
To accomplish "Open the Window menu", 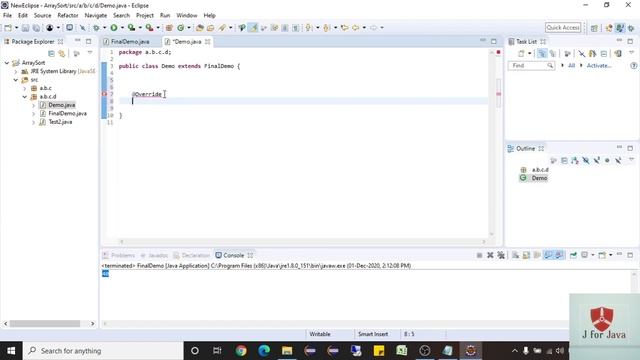I will [x=187, y=15].
